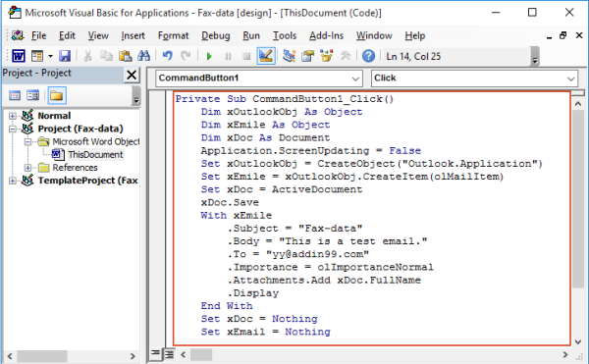Select ThisDocument in project tree
Screen dimensions: 589x364
click(95, 155)
